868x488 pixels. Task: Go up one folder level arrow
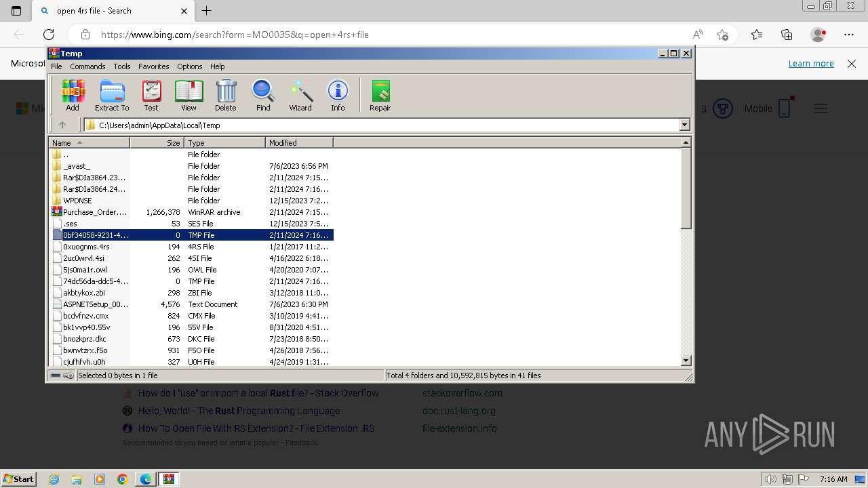click(62, 125)
